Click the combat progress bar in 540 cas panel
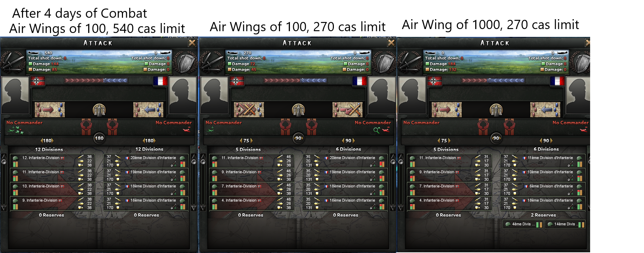 96,80
